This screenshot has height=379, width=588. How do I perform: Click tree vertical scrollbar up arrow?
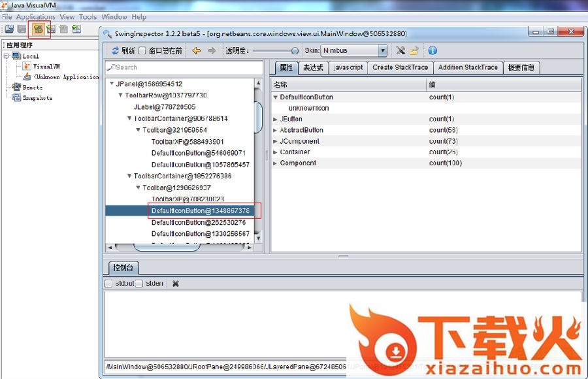coord(258,82)
